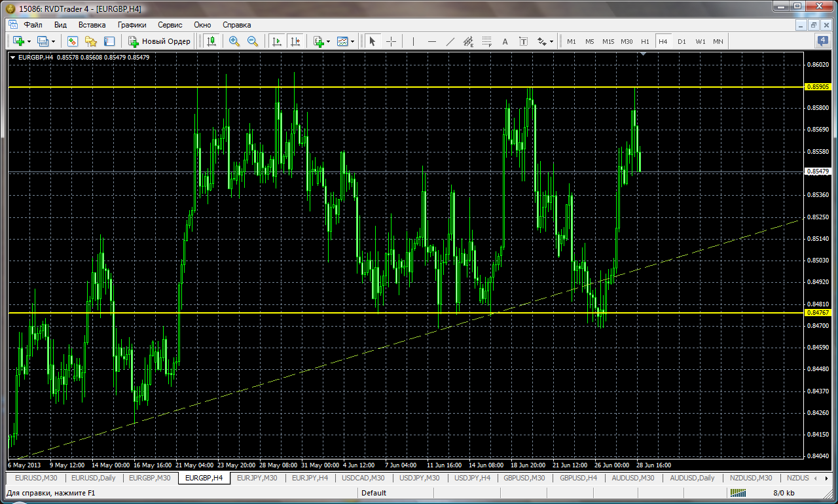Toggle the Chart Shift option

pyautogui.click(x=295, y=41)
